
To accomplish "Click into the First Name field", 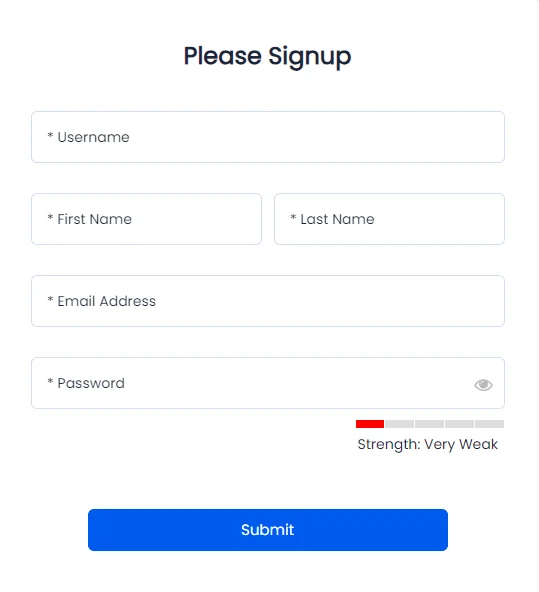I will [146, 219].
